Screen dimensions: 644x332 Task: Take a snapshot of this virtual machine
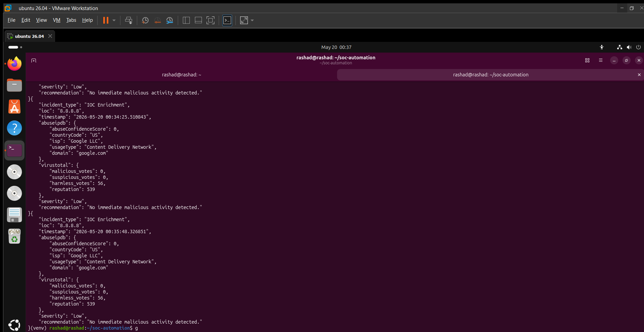pyautogui.click(x=145, y=20)
